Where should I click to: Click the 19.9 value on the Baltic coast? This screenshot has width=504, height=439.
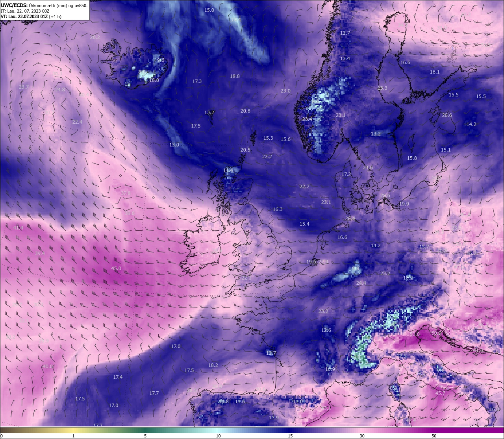click(x=404, y=204)
